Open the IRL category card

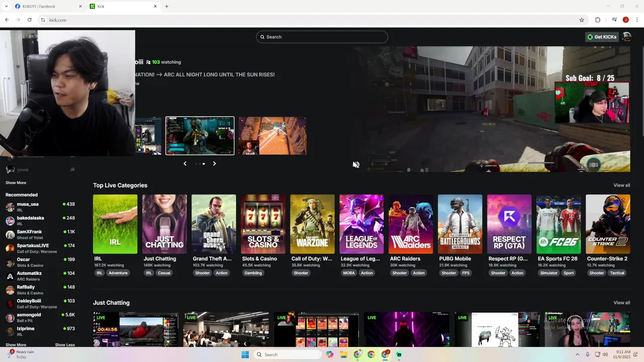[x=115, y=224]
